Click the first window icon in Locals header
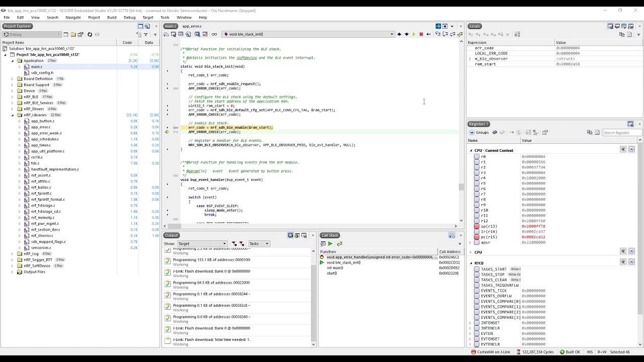The width and height of the screenshot is (644, 362). coord(610,26)
